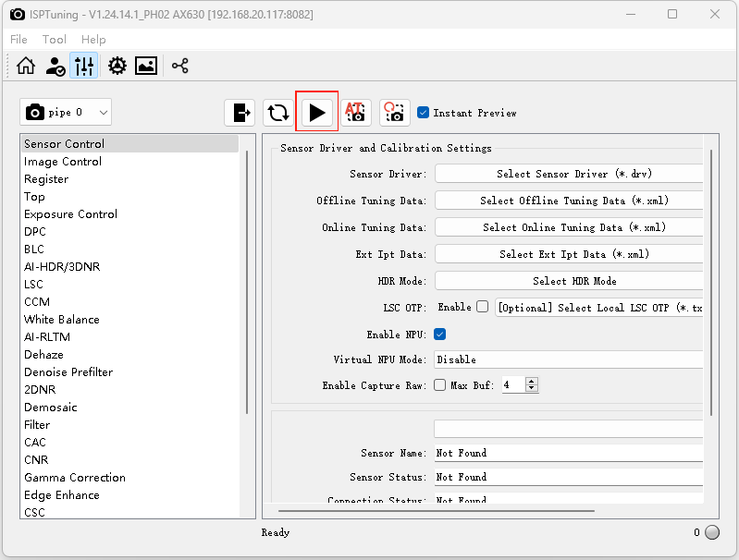Click the settings panel horizontal scrollbar
Viewport: 739px width, 560px height.
click(x=437, y=510)
